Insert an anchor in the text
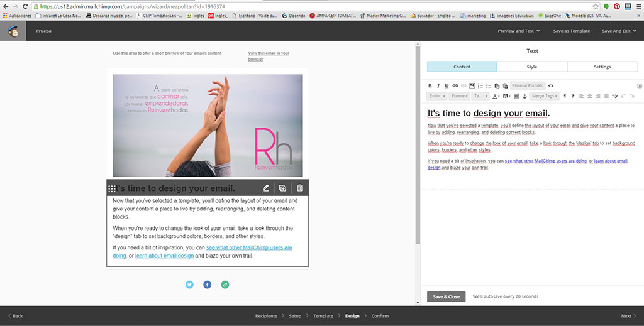 525,96
